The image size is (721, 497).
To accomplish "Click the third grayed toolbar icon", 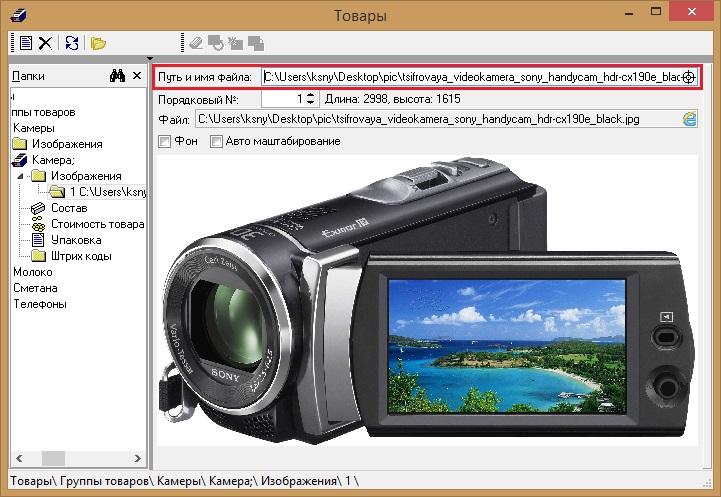I will [235, 43].
